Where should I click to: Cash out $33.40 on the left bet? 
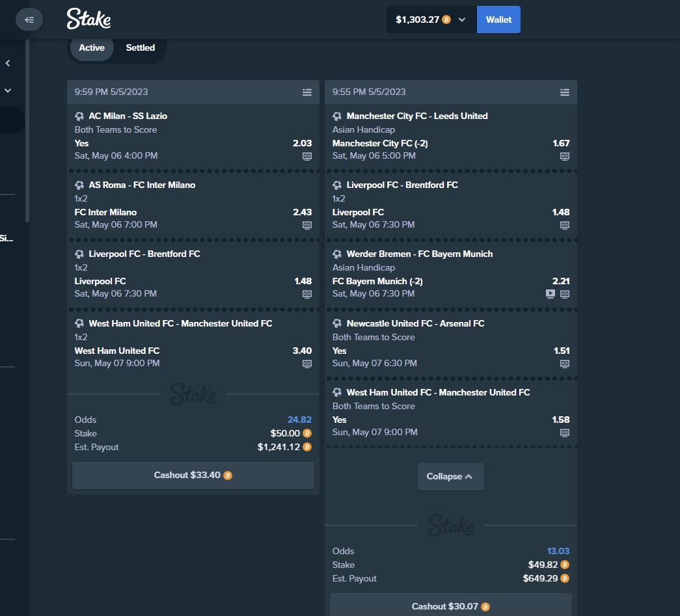pos(193,475)
